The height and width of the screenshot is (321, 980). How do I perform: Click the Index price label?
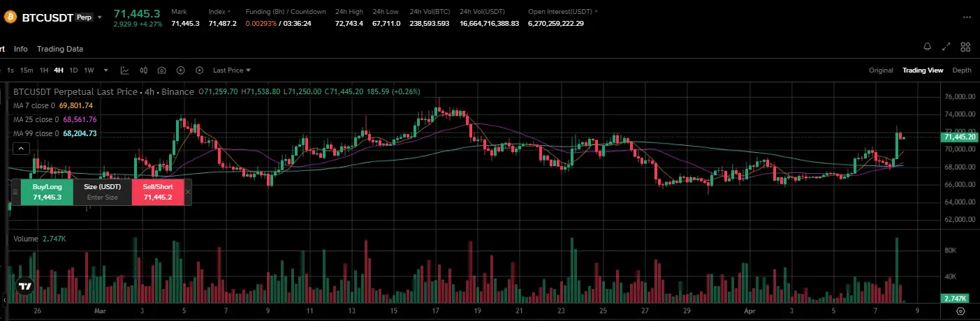click(x=217, y=12)
